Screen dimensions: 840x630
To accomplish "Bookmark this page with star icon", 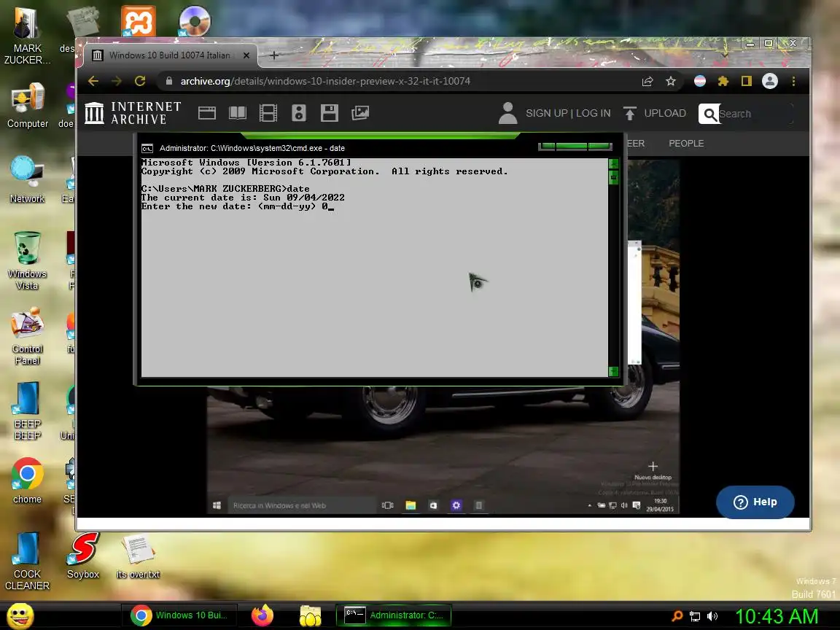I will (x=671, y=81).
